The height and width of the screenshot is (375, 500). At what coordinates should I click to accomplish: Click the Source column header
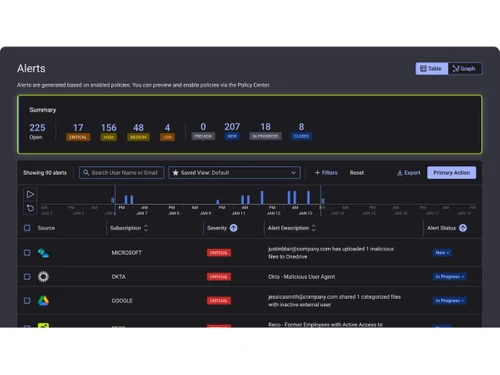click(46, 228)
